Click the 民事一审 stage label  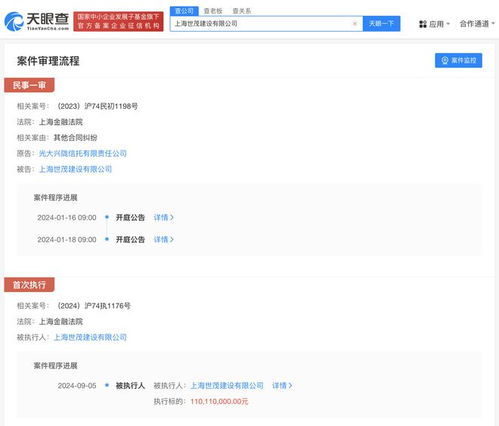click(29, 85)
